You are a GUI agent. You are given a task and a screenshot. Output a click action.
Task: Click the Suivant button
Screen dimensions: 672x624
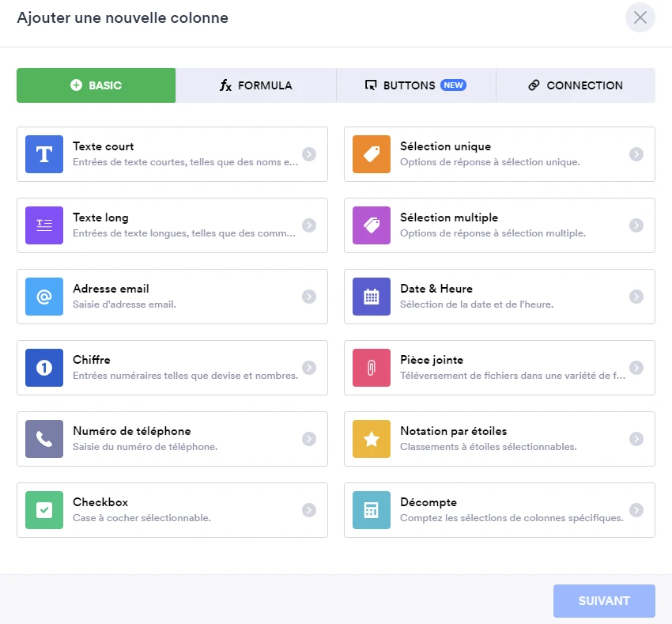[604, 601]
